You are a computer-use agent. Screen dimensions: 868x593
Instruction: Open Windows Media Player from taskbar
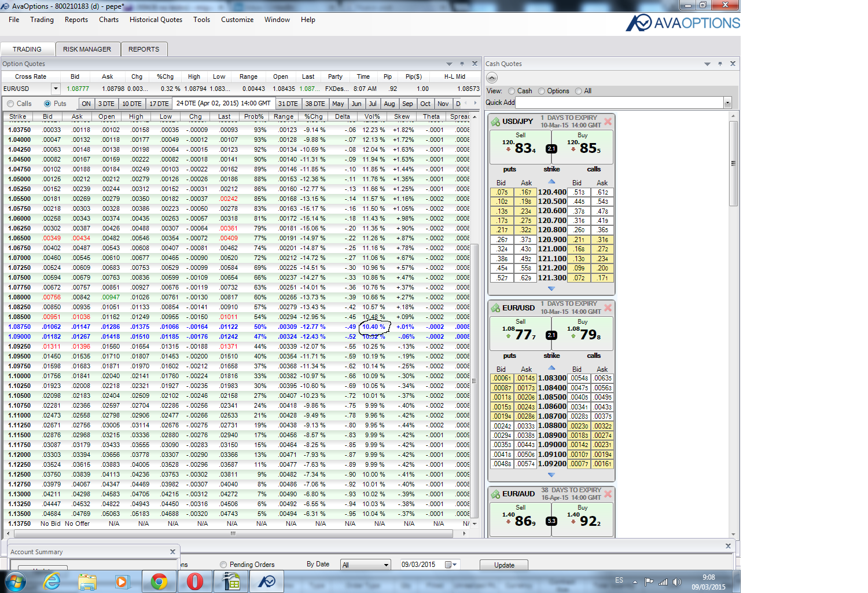click(122, 581)
